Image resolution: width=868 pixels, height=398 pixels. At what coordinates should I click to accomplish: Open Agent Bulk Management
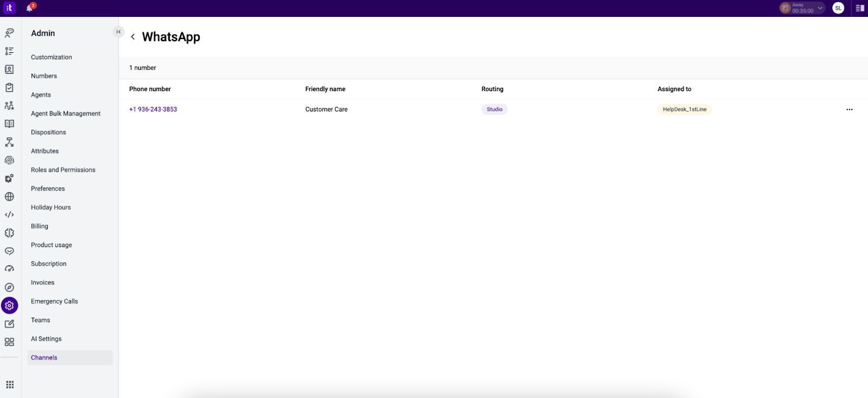click(66, 113)
